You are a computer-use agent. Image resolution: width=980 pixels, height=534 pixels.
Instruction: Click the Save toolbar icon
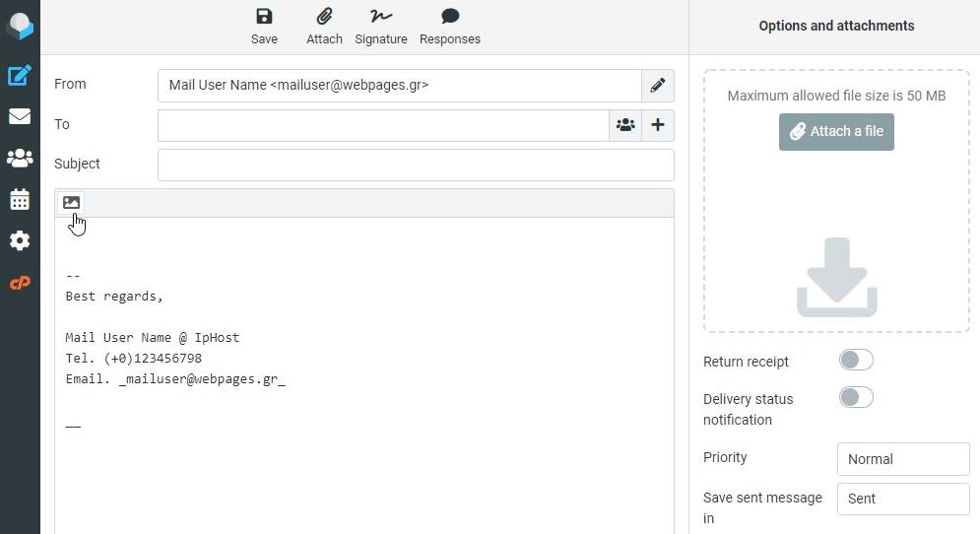[x=264, y=26]
